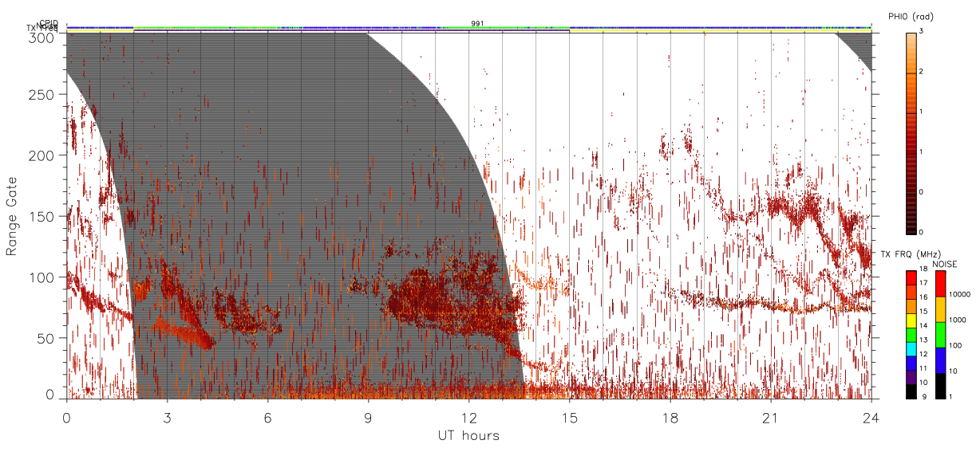Click x-axis tick label '6'
The width and height of the screenshot is (980, 452).
point(267,417)
